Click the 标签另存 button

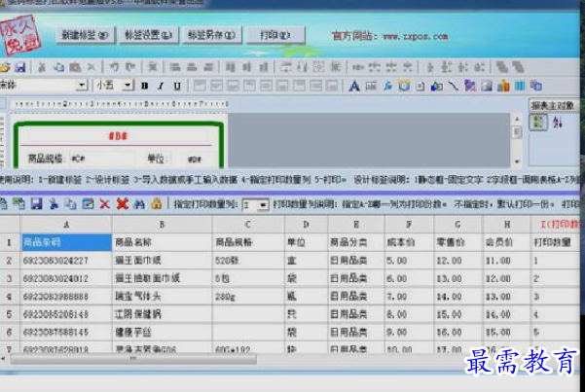(x=212, y=35)
